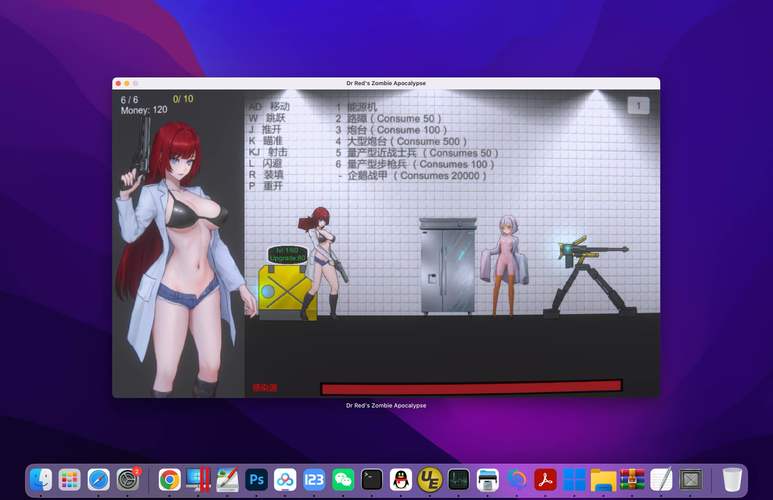Select turret option 3 costing 100
This screenshot has height=500, width=773.
[391, 130]
